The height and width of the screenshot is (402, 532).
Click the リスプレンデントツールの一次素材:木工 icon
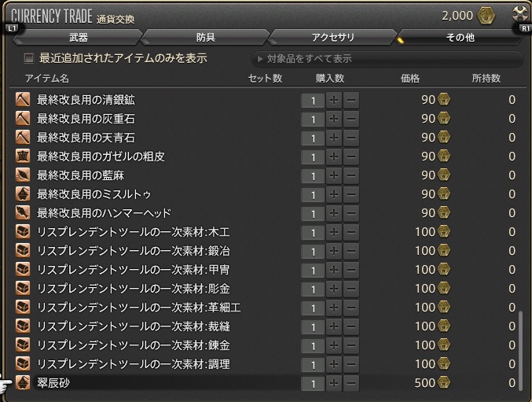click(x=23, y=232)
